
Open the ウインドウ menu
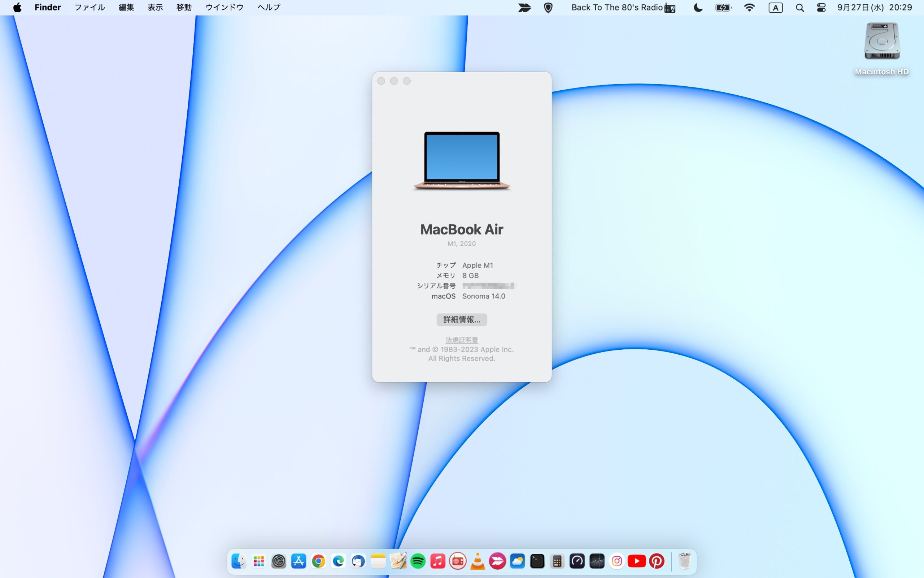click(x=225, y=8)
